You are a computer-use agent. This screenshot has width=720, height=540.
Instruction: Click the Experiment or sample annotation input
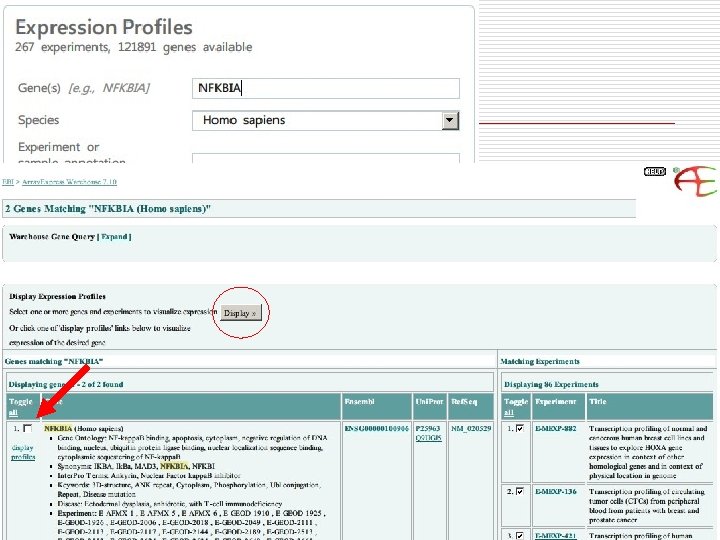point(326,158)
